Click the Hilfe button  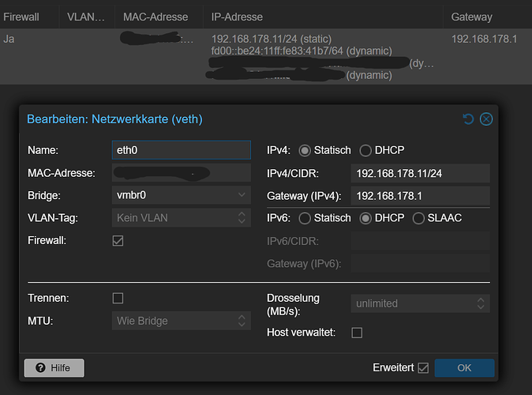(54, 368)
